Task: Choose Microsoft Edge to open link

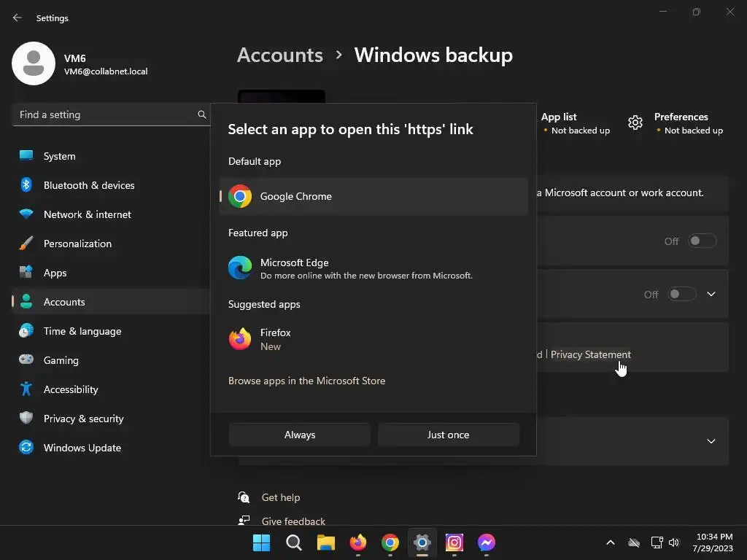Action: [x=374, y=268]
